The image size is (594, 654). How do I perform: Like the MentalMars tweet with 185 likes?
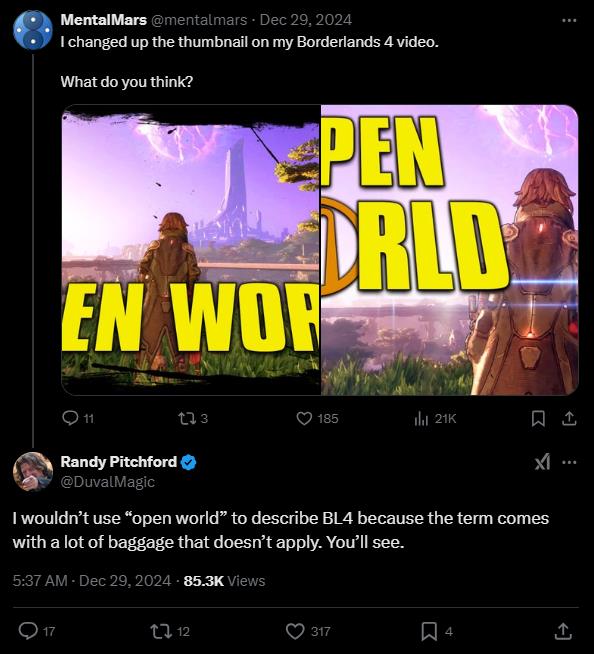pos(317,418)
